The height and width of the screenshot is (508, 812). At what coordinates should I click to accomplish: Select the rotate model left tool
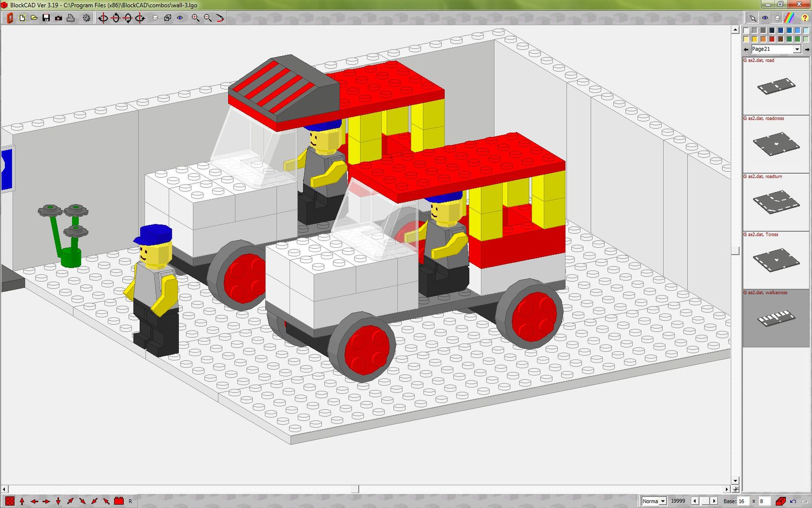103,18
